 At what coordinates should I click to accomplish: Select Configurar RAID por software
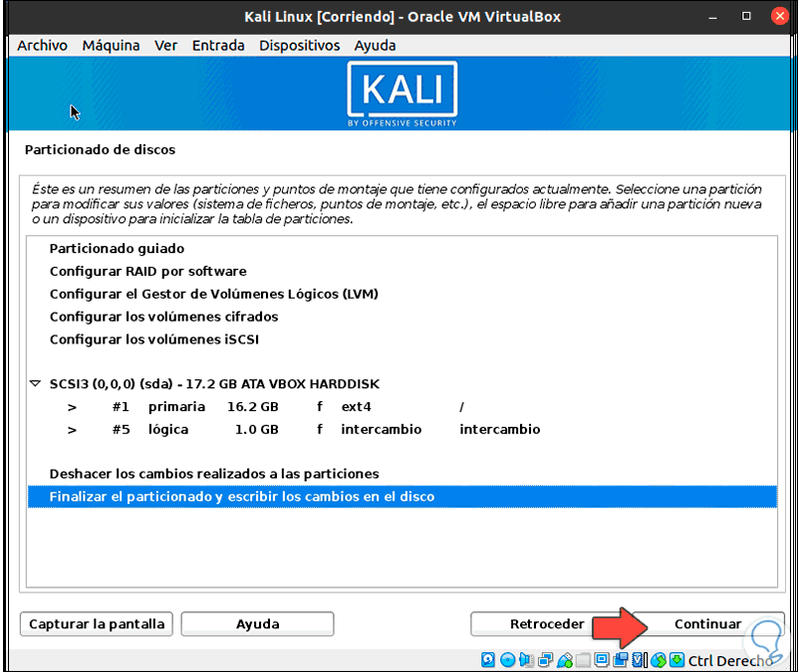tap(402, 271)
